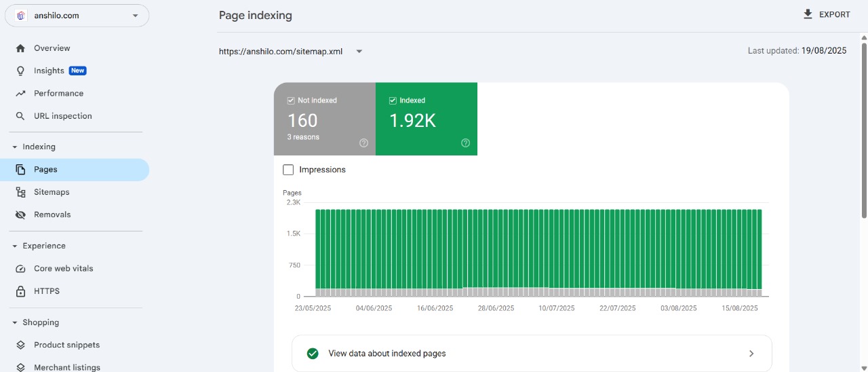The image size is (868, 372).
Task: Click the Overview home icon
Action: coord(20,48)
